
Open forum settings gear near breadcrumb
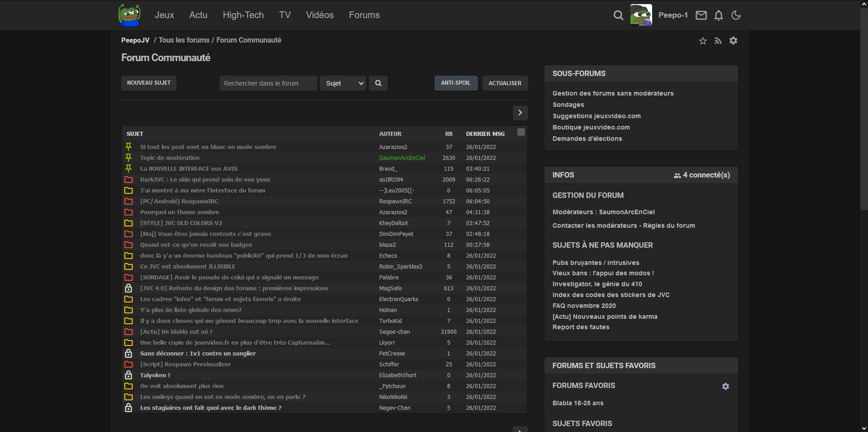[733, 41]
